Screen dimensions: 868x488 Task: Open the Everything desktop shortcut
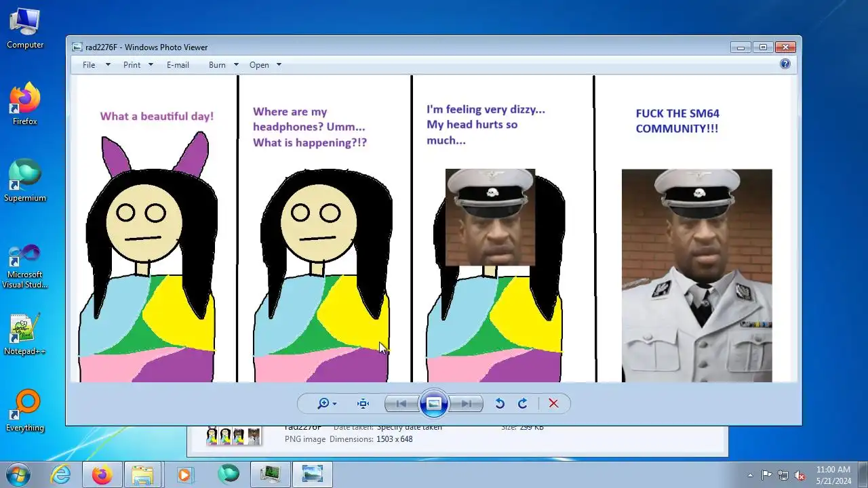click(25, 411)
